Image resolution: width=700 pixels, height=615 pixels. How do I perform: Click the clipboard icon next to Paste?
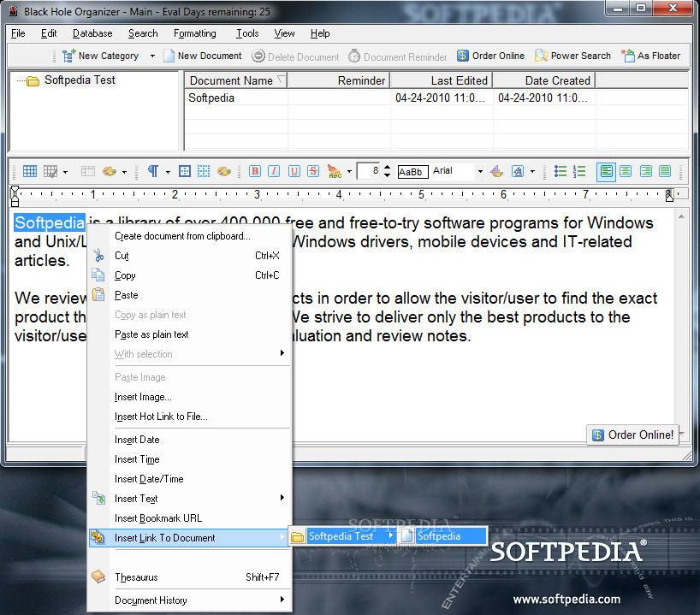point(98,294)
